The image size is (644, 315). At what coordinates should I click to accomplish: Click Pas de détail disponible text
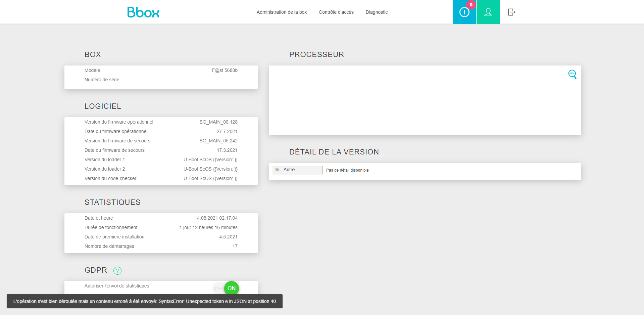(x=347, y=170)
